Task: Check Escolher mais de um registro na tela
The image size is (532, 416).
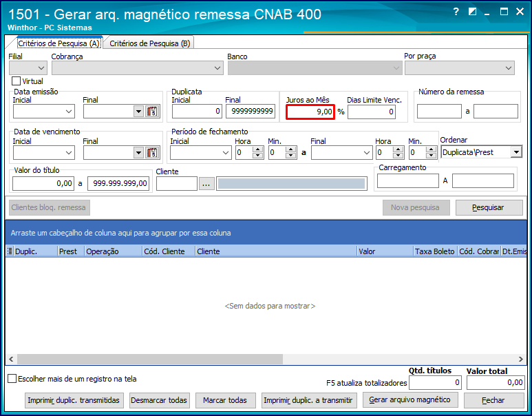Action: click(12, 379)
